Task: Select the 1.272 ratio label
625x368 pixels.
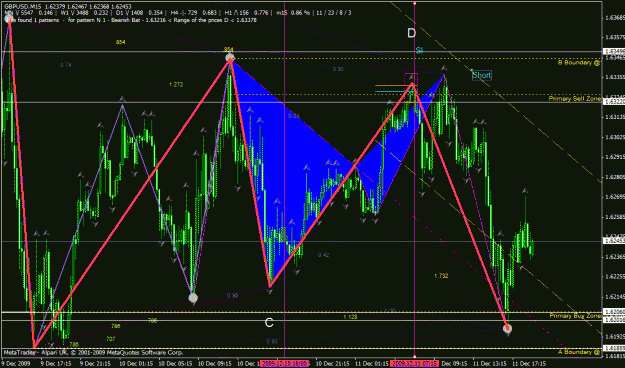Action: pyautogui.click(x=176, y=85)
